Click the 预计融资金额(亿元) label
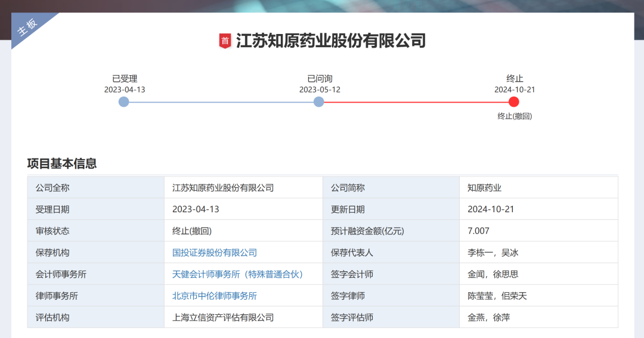The width and height of the screenshot is (644, 338). point(367,231)
